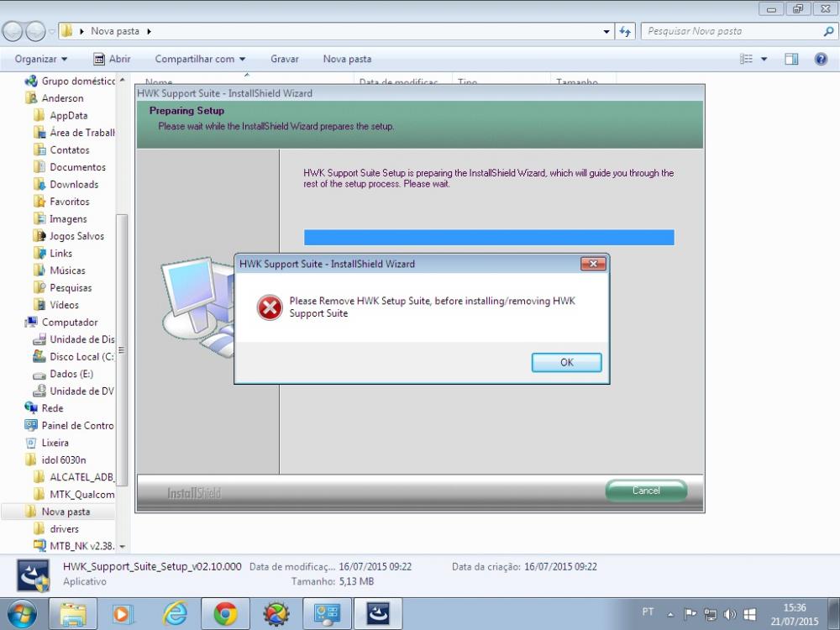Screen dimensions: 840x630
Task: Open the Compartilhar com dropdown
Action: [x=200, y=59]
